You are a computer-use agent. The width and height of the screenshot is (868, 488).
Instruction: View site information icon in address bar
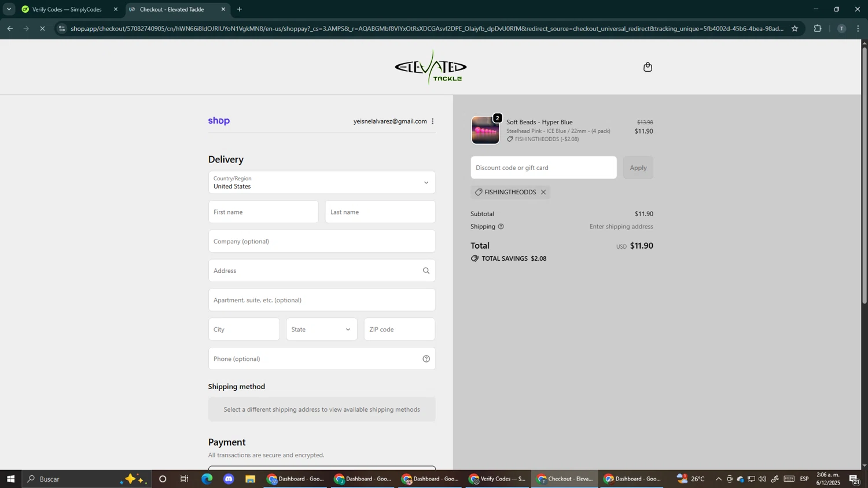(62, 28)
